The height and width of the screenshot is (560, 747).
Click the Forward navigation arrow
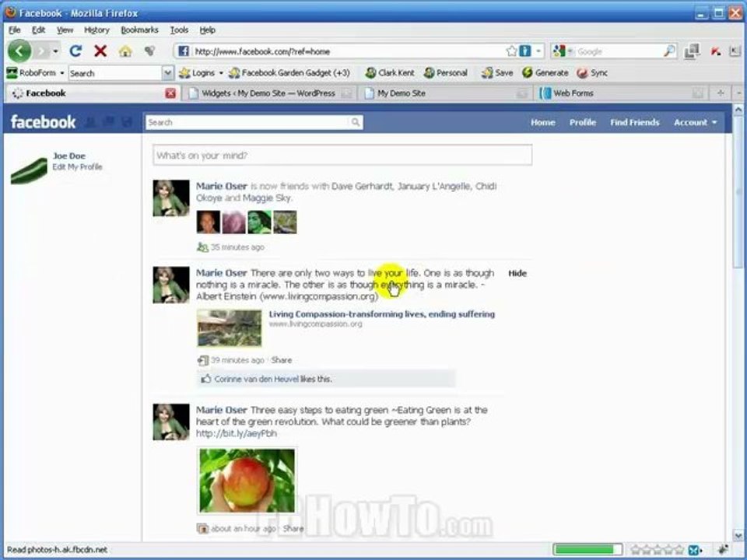42,51
